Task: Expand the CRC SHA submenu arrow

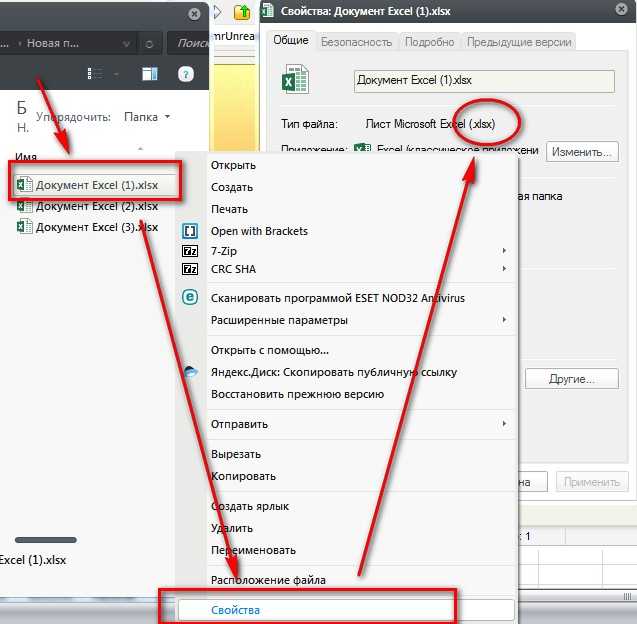Action: 504,269
